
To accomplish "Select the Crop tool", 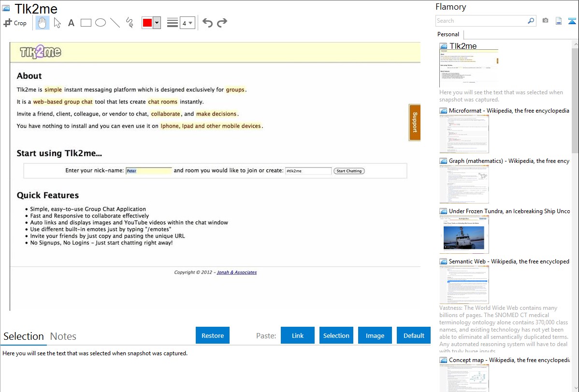I will tap(15, 23).
